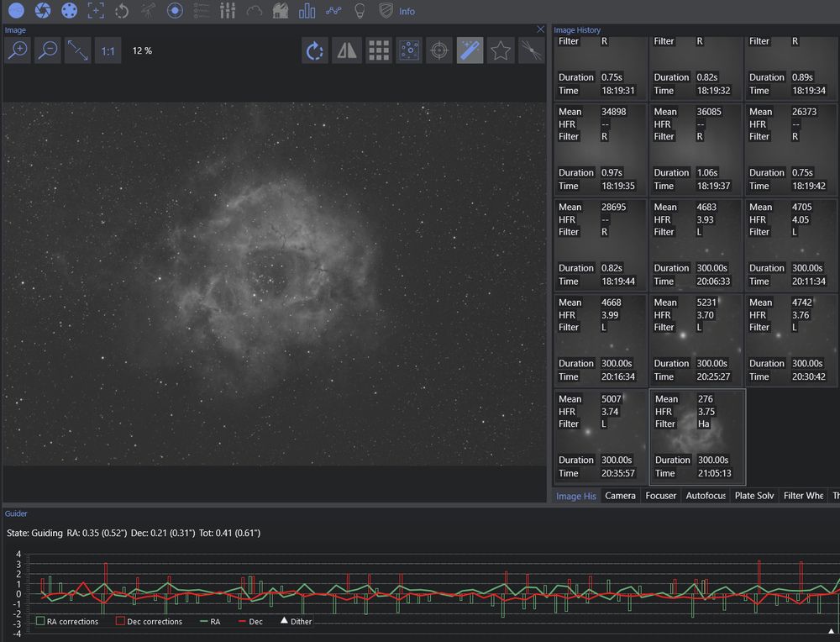Select L thumbnail taken at 20:16:34

point(600,341)
